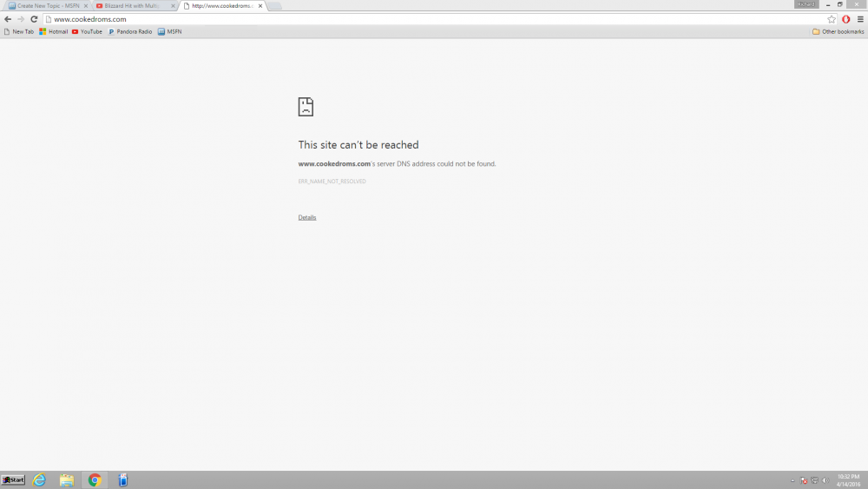Screen dimensions: 868x489
Task: Show hidden system tray icons
Action: pyautogui.click(x=792, y=480)
